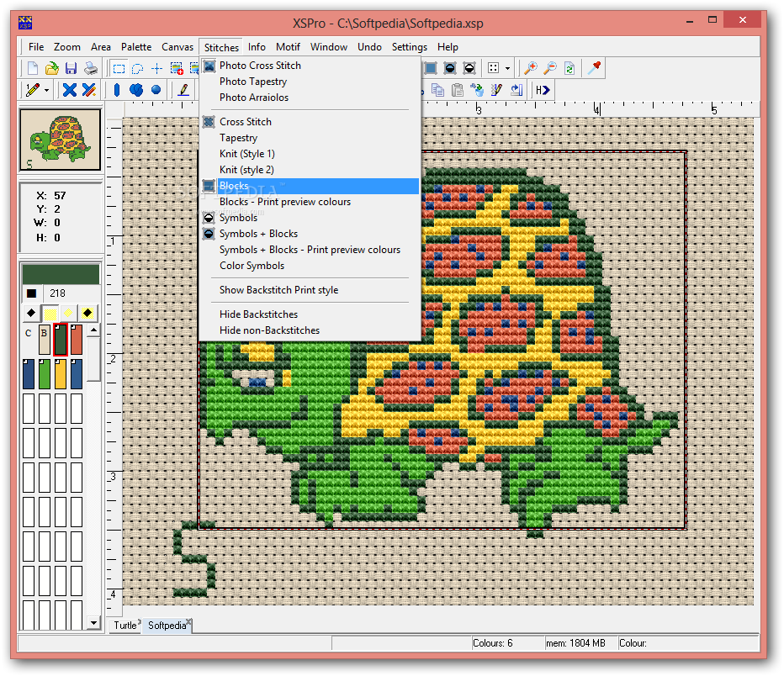This screenshot has width=784, height=676.
Task: Zoom out with magnifier minus icon
Action: [x=550, y=68]
